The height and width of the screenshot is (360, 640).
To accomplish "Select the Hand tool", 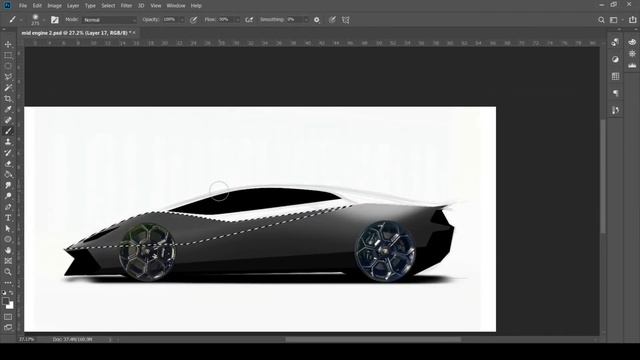I will pos(8,250).
